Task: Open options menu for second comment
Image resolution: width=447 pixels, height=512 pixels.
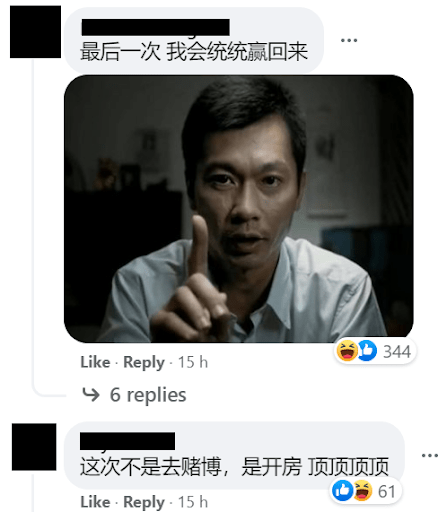Action: pyautogui.click(x=430, y=455)
